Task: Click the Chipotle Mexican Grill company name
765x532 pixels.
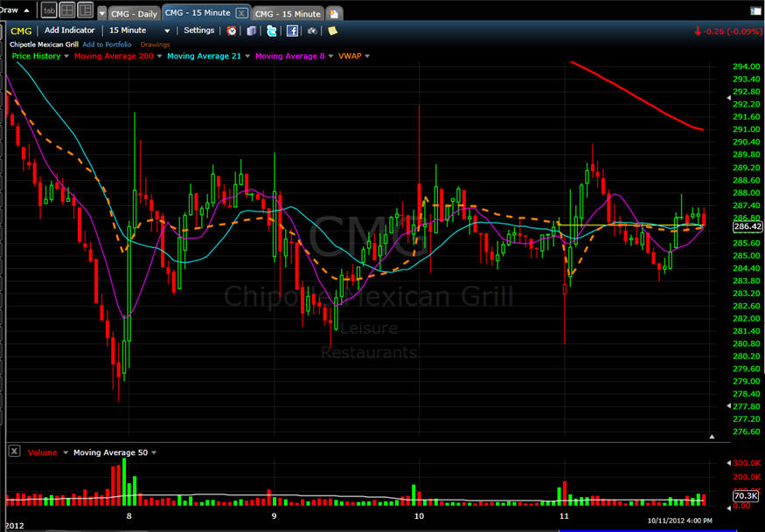Action: (44, 45)
